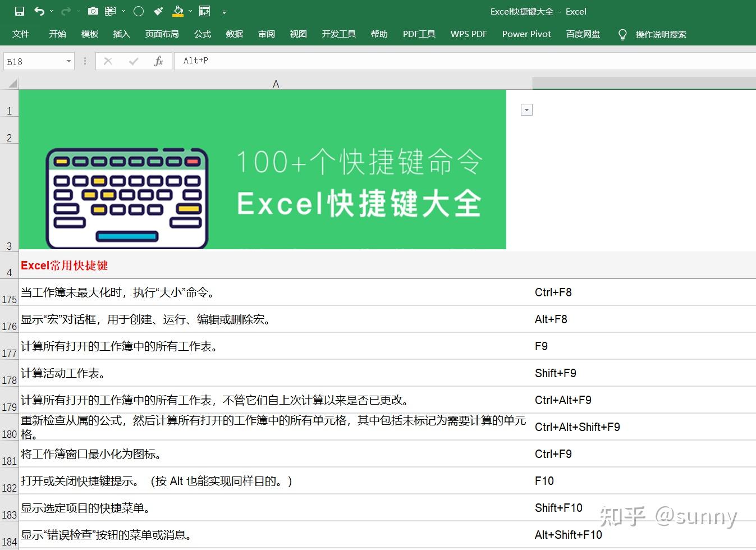
Task: Click the cell 将工作簿窗口最小化为图标。
Action: [276, 454]
